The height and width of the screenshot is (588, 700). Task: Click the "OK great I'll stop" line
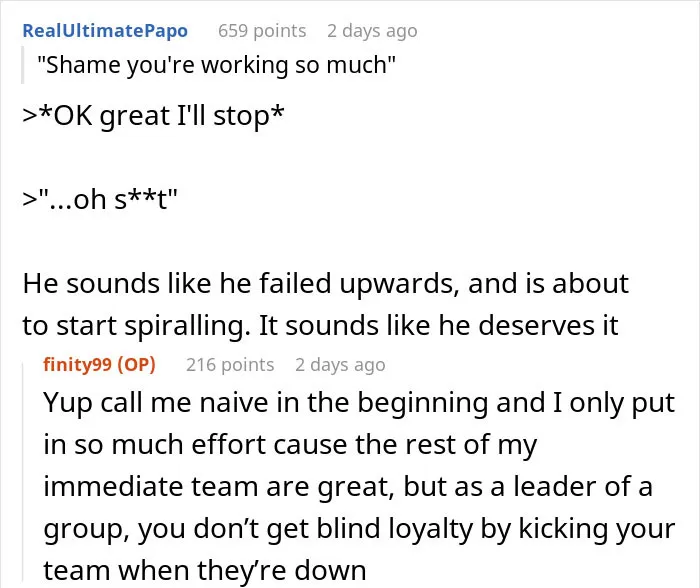point(153,116)
